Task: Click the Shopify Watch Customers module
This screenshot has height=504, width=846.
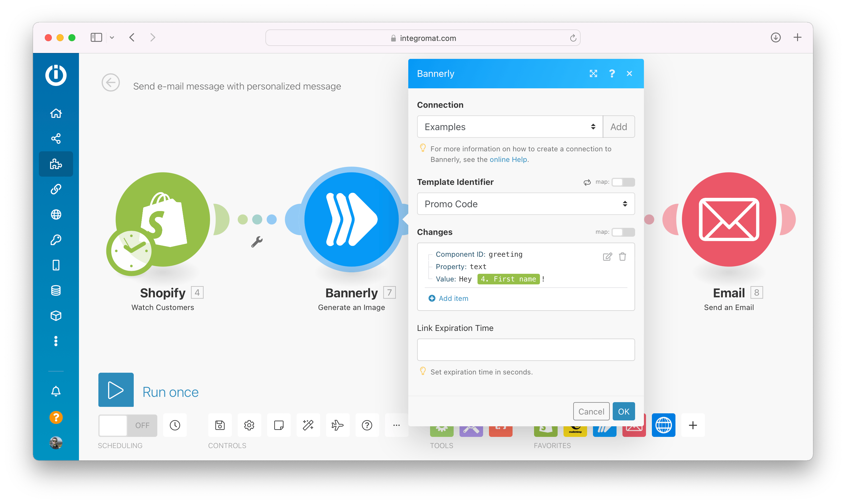Action: (x=162, y=219)
